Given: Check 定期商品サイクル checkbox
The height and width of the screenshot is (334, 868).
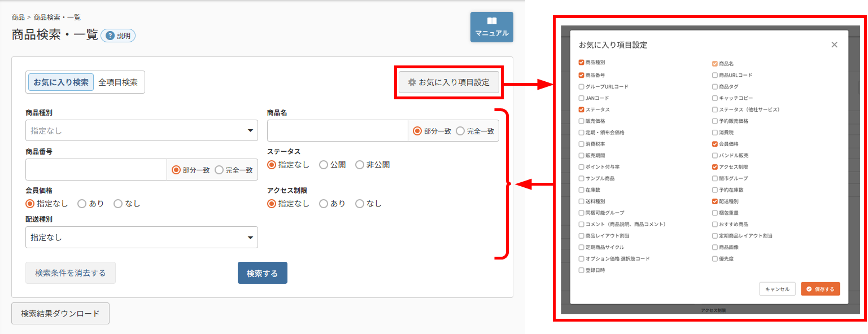Looking at the screenshot, I should click(582, 247).
